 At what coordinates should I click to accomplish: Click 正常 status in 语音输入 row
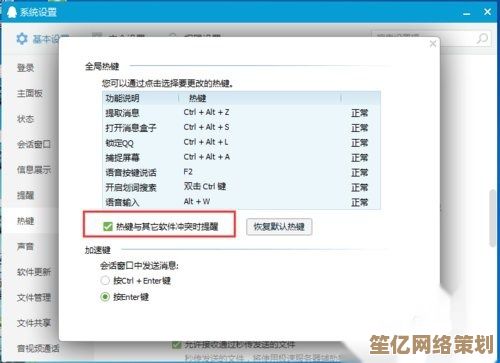click(x=359, y=202)
